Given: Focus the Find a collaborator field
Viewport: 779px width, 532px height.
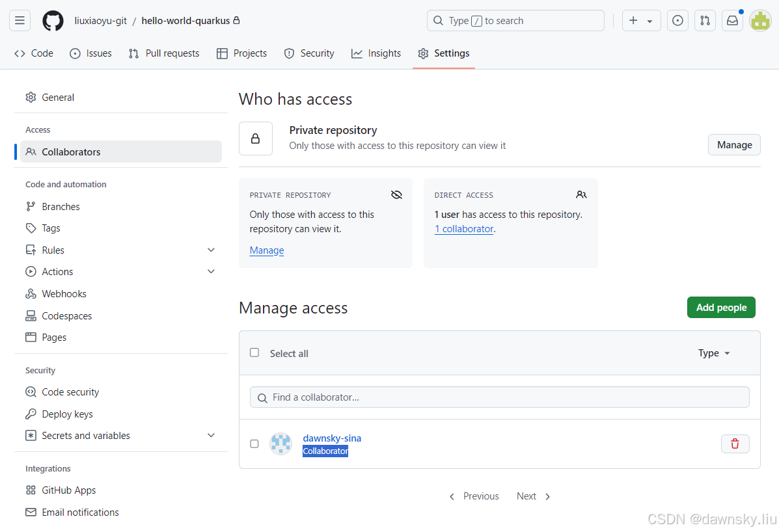Looking at the screenshot, I should [x=499, y=397].
